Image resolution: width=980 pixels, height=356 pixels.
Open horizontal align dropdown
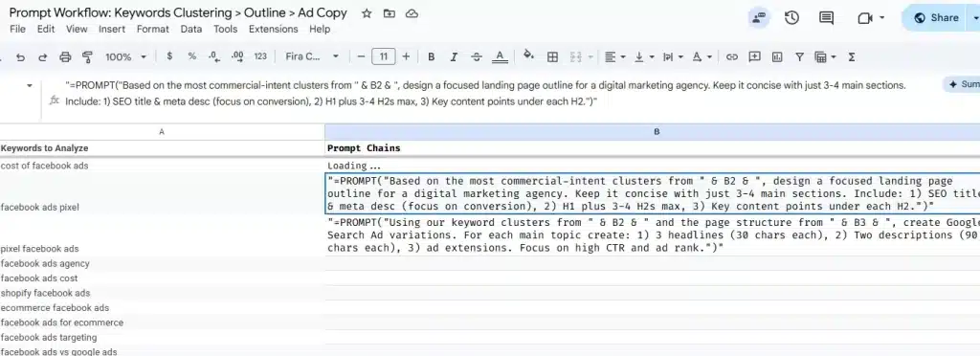tap(615, 56)
